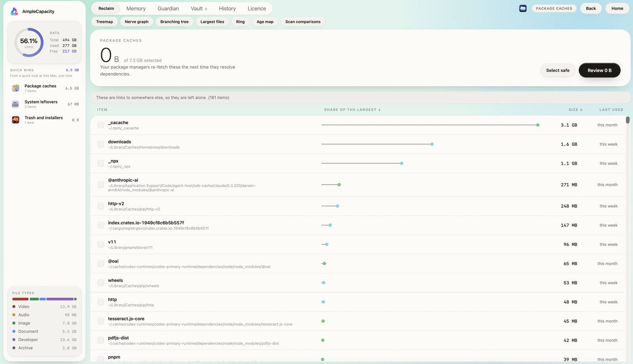Click the AmpleCapacity app logo icon
The image size is (633, 364).
coord(14,11)
